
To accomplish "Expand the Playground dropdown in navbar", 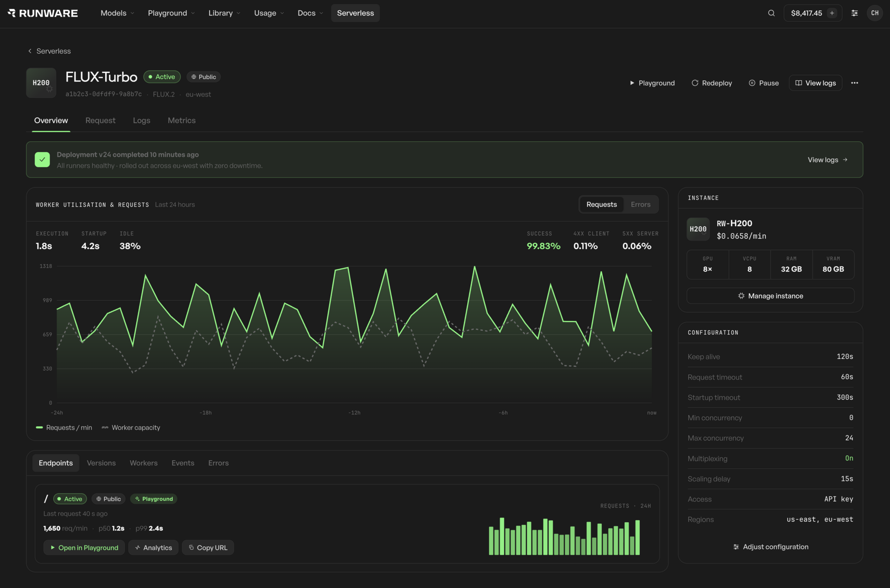I will (171, 13).
